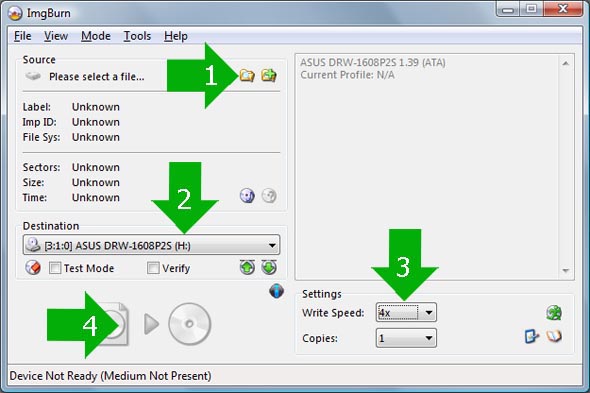The height and width of the screenshot is (393, 590).
Task: Click the eject tray green up-arrow icon
Action: click(x=247, y=267)
